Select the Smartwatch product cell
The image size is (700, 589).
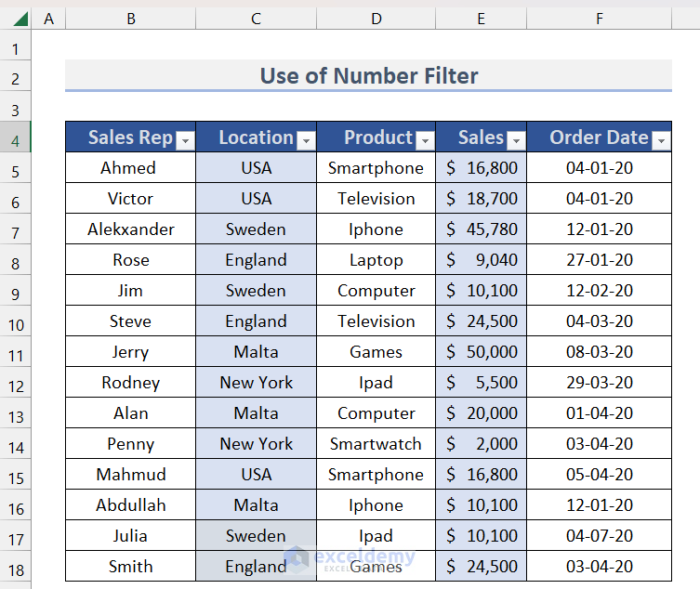[x=376, y=444]
